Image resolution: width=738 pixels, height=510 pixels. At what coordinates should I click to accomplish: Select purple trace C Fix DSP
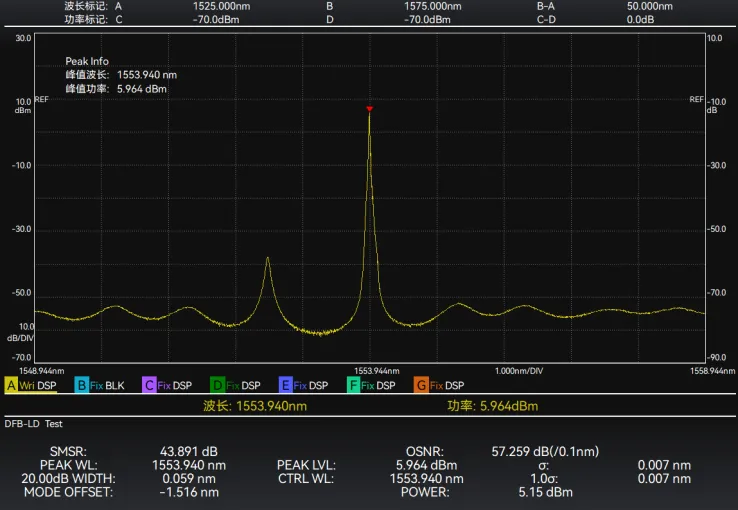pos(167,385)
